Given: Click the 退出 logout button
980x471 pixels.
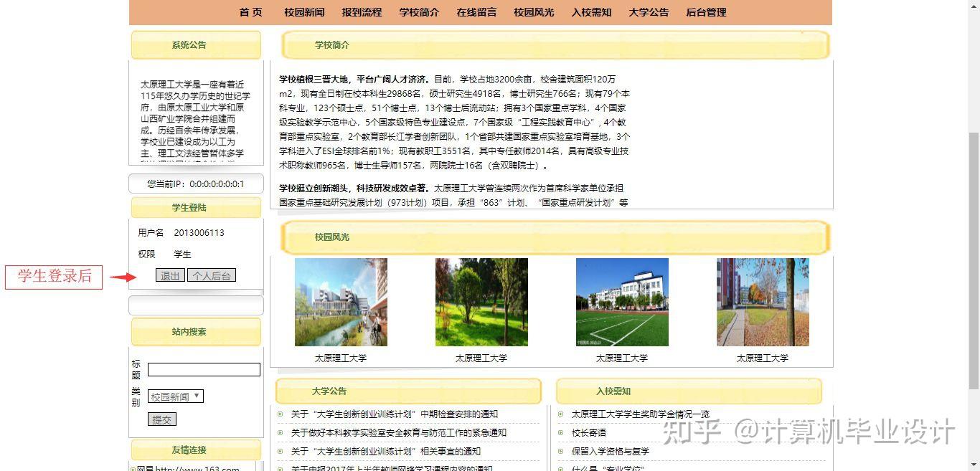Looking at the screenshot, I should tap(170, 275).
